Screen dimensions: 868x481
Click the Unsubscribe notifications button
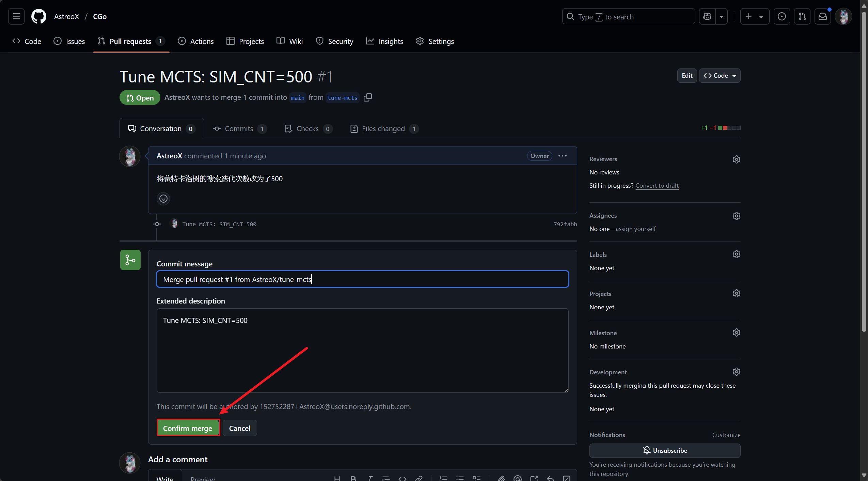click(665, 450)
